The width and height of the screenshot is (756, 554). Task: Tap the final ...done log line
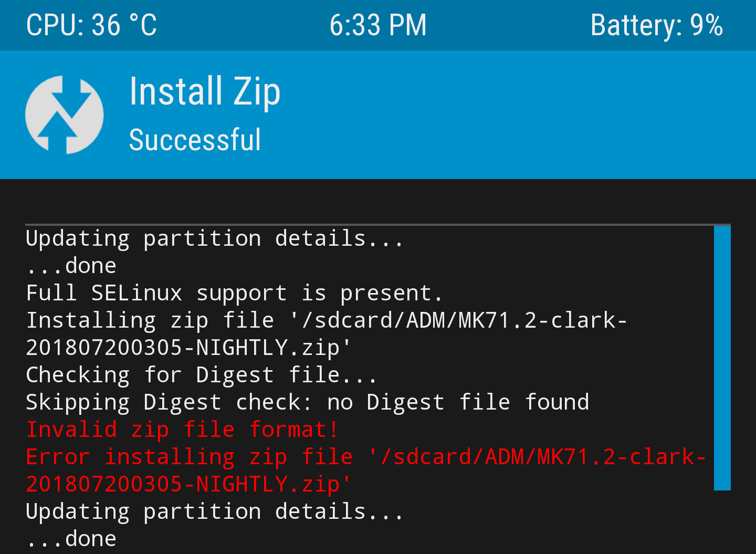tap(71, 539)
